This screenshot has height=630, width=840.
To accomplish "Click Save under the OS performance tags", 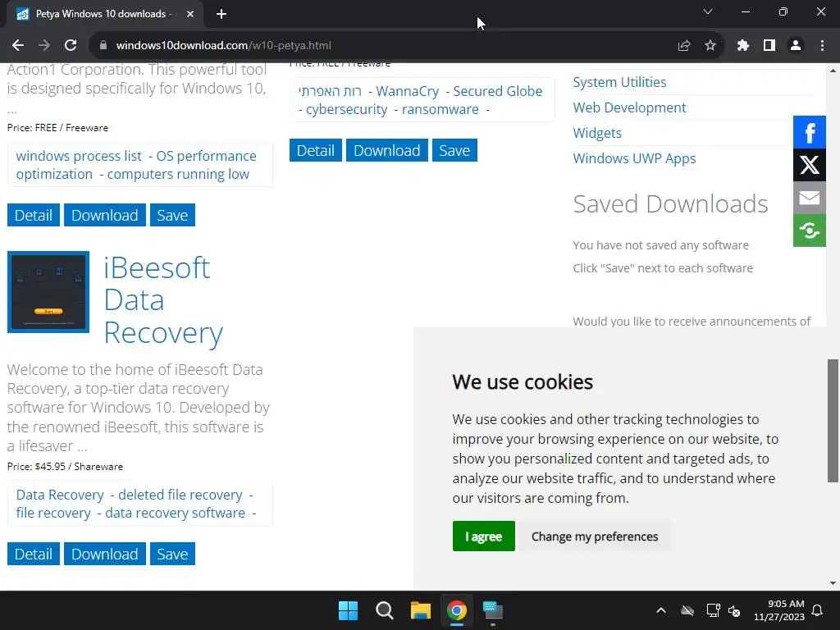I will (172, 216).
